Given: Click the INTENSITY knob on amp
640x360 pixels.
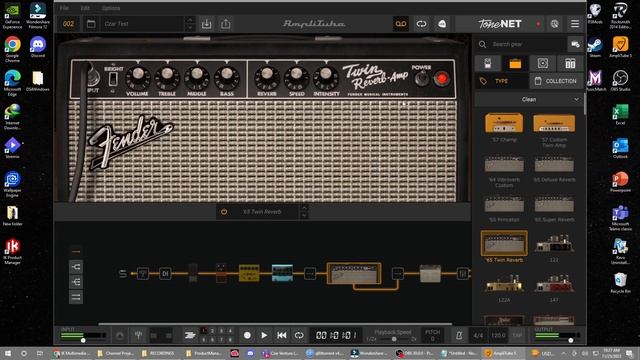Looking at the screenshot, I should pos(326,78).
